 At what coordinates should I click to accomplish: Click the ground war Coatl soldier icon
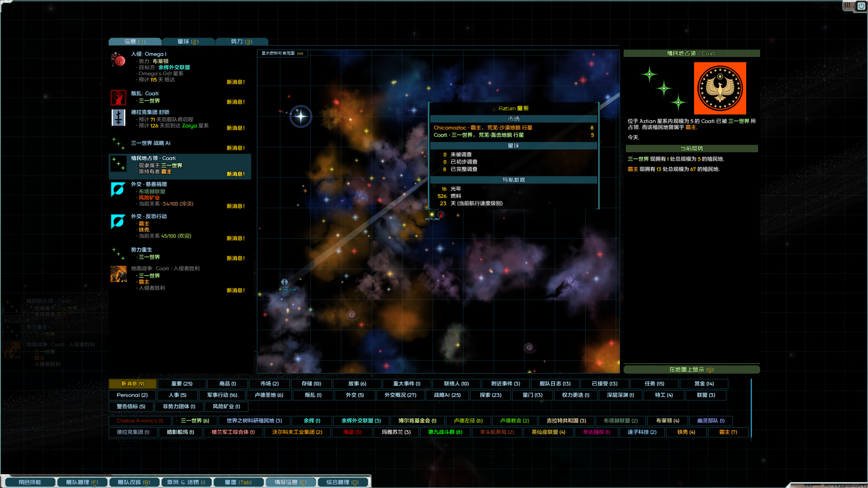[x=118, y=274]
